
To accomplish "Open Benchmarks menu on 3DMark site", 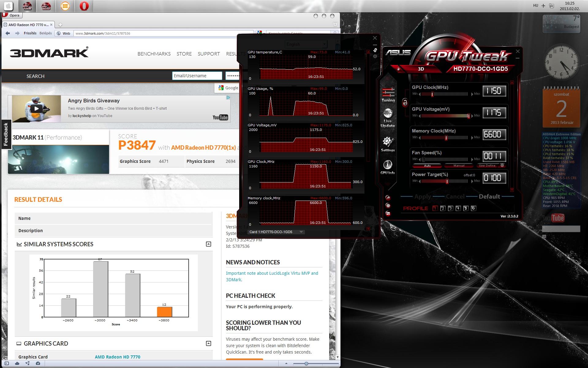I will click(154, 54).
